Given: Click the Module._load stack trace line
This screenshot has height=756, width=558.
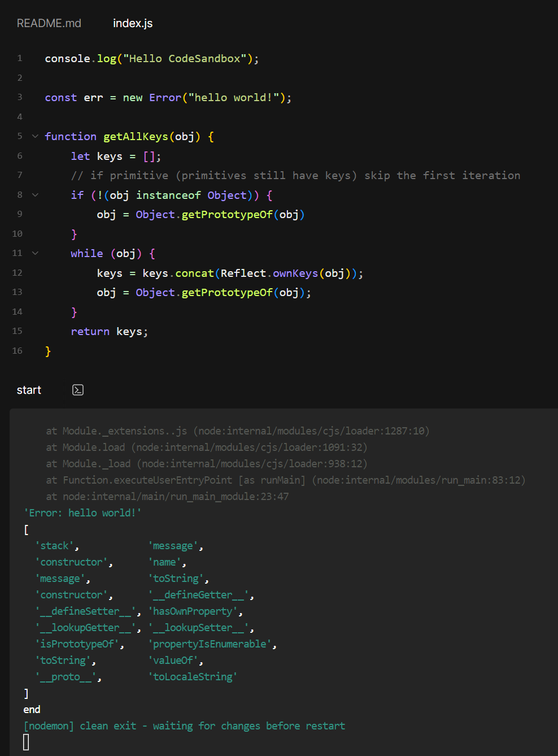Looking at the screenshot, I should tap(207, 463).
